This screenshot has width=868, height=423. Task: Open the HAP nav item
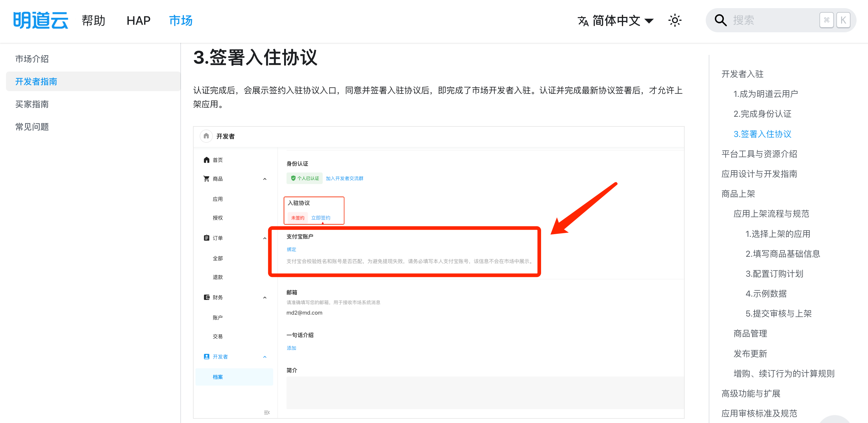click(138, 21)
